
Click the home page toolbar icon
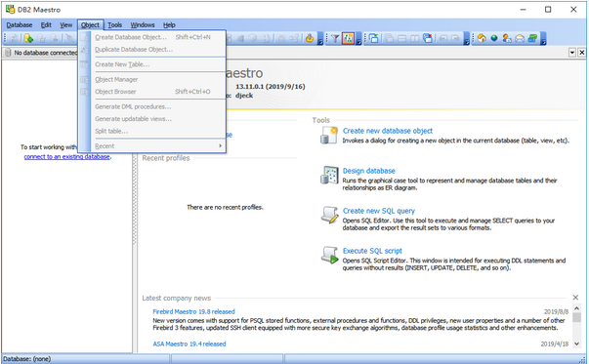point(482,38)
